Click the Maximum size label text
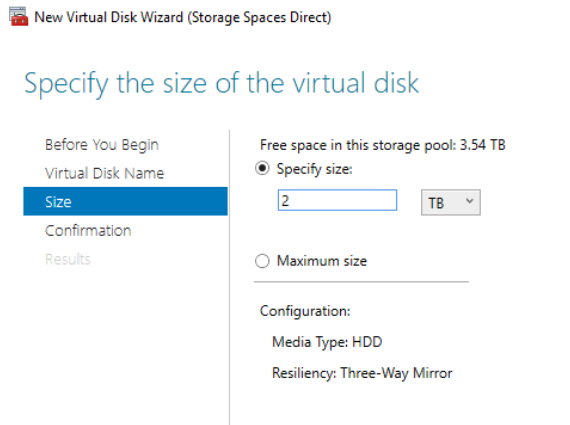The width and height of the screenshot is (570, 425). pyautogui.click(x=322, y=261)
